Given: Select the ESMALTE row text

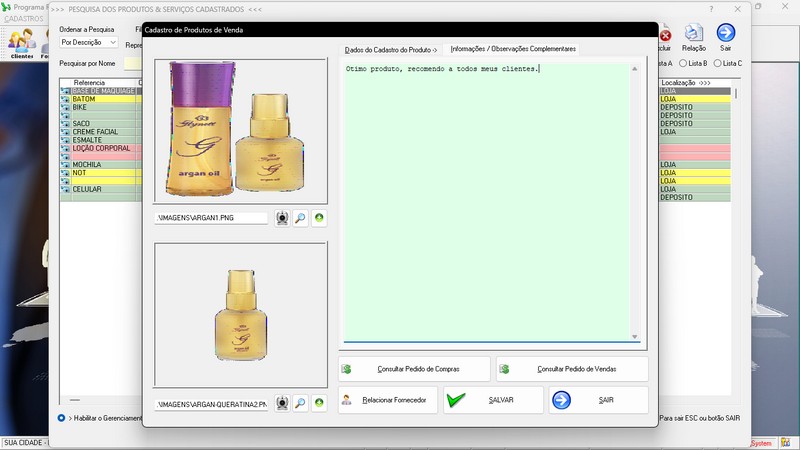Looking at the screenshot, I should click(x=87, y=140).
